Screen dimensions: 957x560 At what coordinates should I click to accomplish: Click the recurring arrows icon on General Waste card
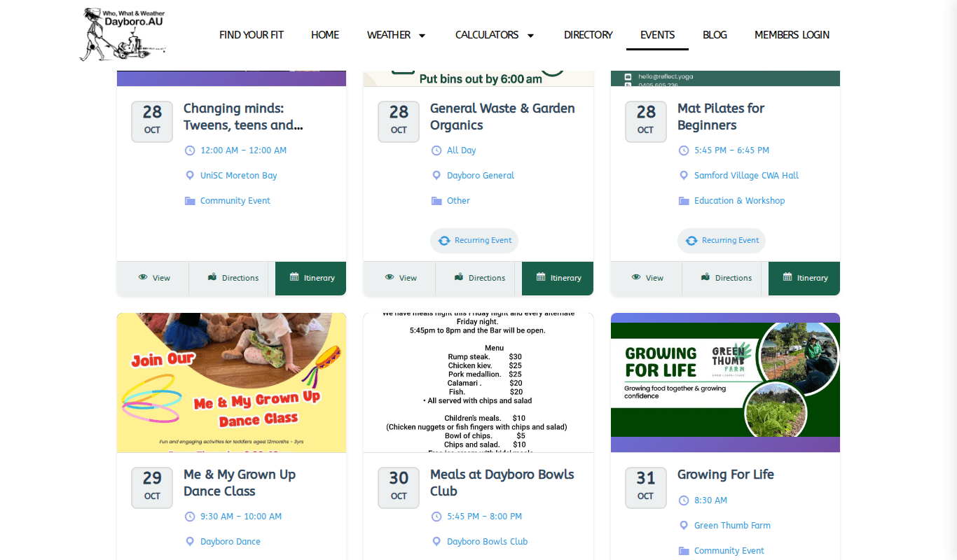(x=444, y=241)
